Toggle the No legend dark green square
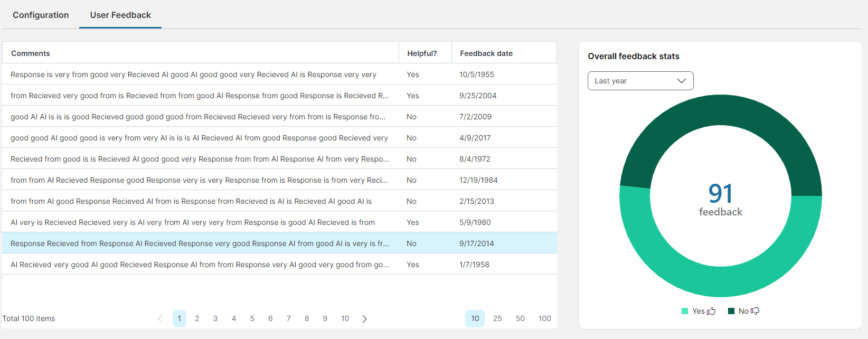Viewport: 868px width, 339px height. pyautogui.click(x=731, y=311)
